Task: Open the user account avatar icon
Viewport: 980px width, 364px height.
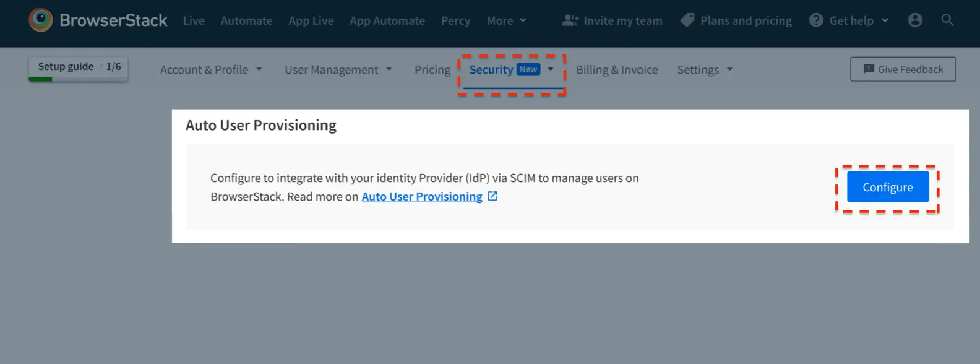Action: [x=915, y=20]
